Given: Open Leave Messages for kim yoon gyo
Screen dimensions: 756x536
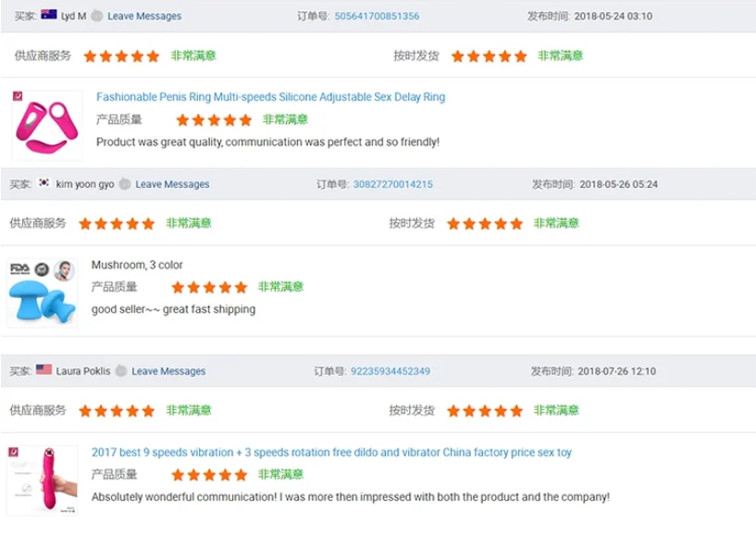Looking at the screenshot, I should click(172, 184).
